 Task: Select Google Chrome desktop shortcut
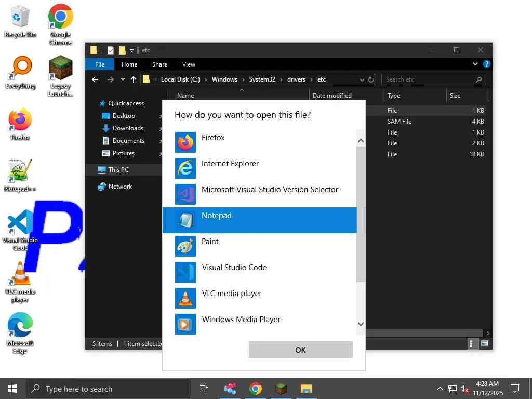click(x=60, y=24)
